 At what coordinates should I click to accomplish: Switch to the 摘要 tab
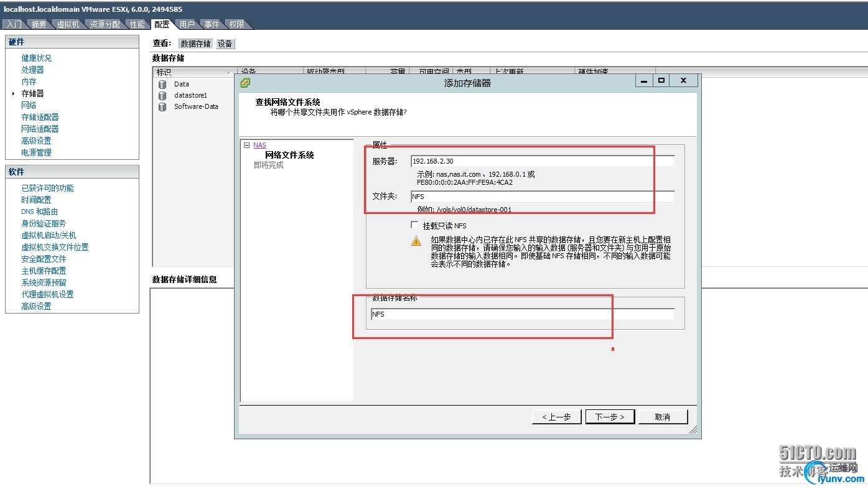click(39, 24)
